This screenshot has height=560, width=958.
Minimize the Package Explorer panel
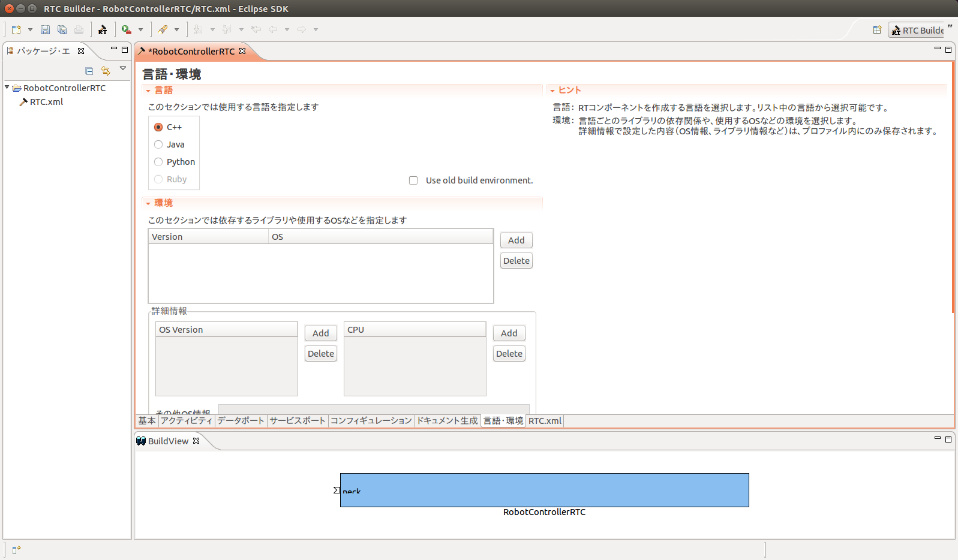pyautogui.click(x=113, y=49)
